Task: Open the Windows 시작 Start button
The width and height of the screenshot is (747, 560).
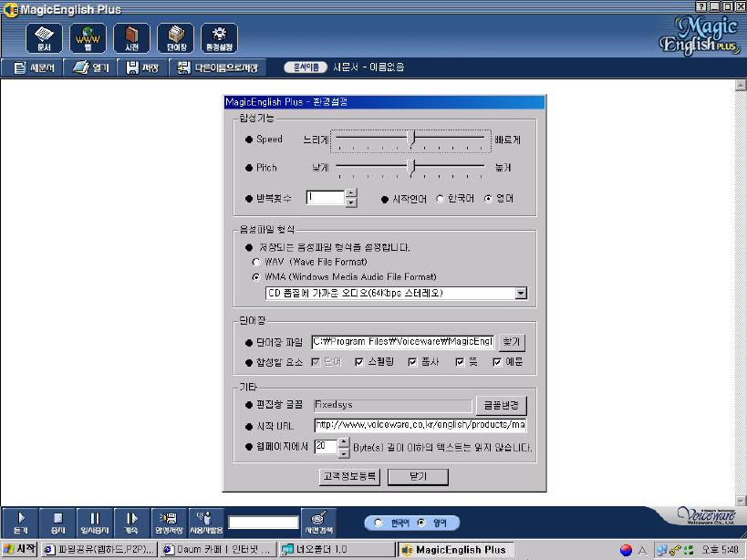Action: click(x=19, y=550)
